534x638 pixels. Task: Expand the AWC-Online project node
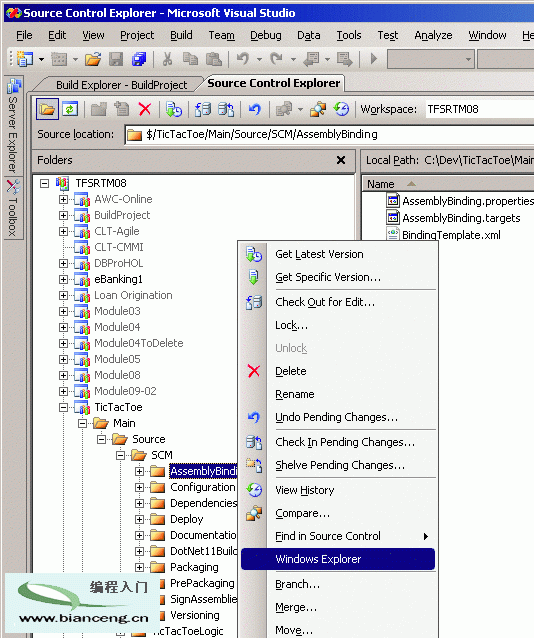[63, 199]
